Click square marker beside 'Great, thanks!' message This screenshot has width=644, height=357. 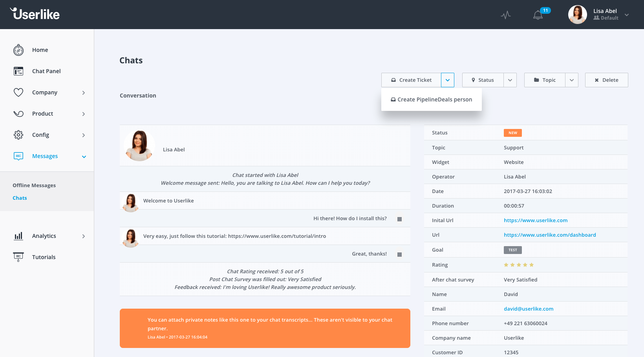(399, 254)
